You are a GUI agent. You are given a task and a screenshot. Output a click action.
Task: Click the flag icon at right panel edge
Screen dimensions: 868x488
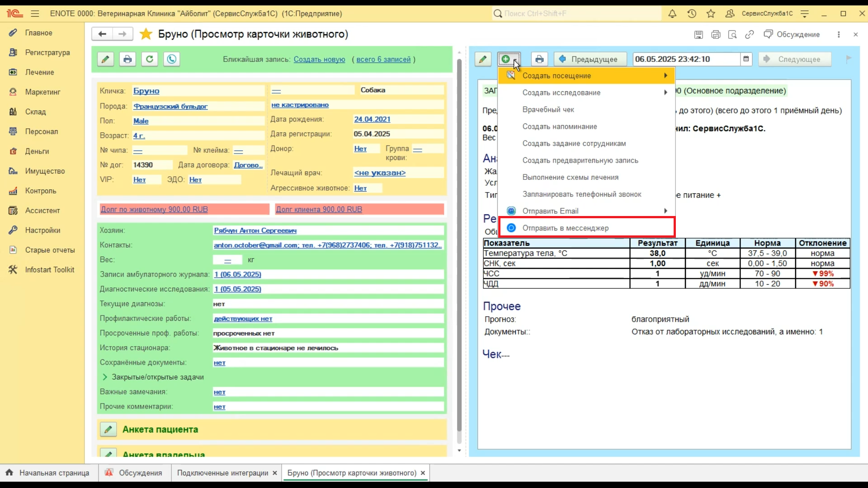(x=849, y=59)
